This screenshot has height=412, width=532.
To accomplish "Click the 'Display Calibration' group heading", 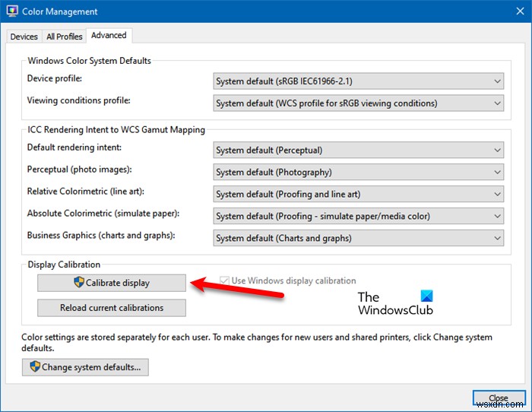I will coord(64,265).
